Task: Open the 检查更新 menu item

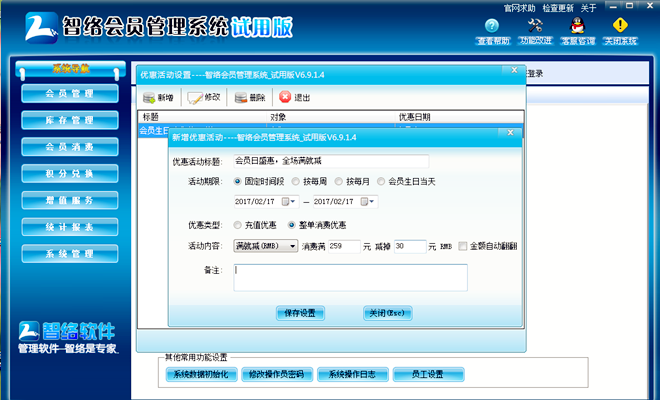Action: click(558, 8)
